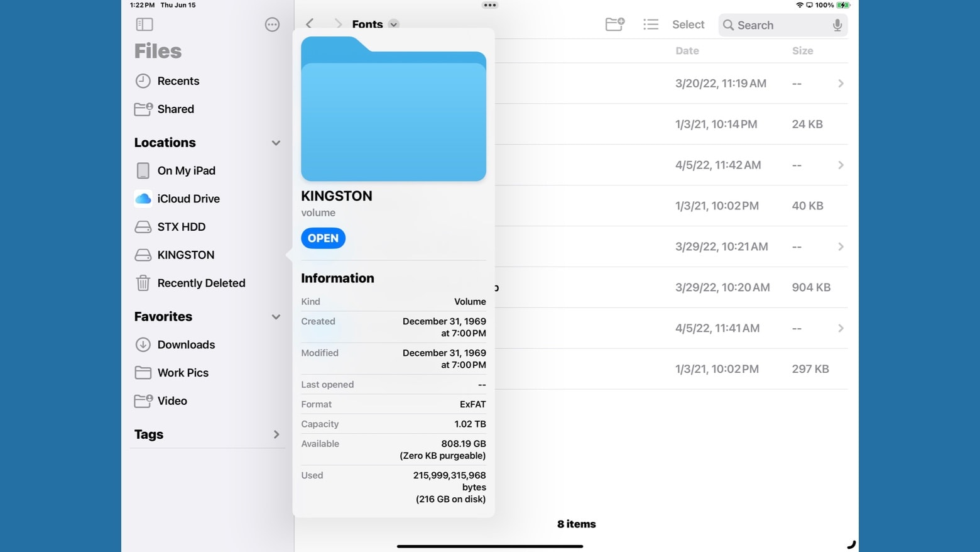
Task: Go back with the back arrow
Action: coord(310,24)
